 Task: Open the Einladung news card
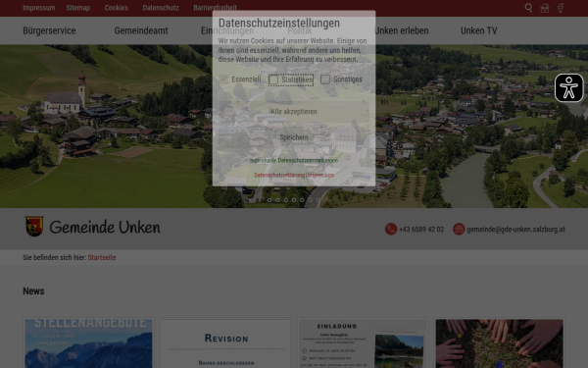tap(363, 343)
